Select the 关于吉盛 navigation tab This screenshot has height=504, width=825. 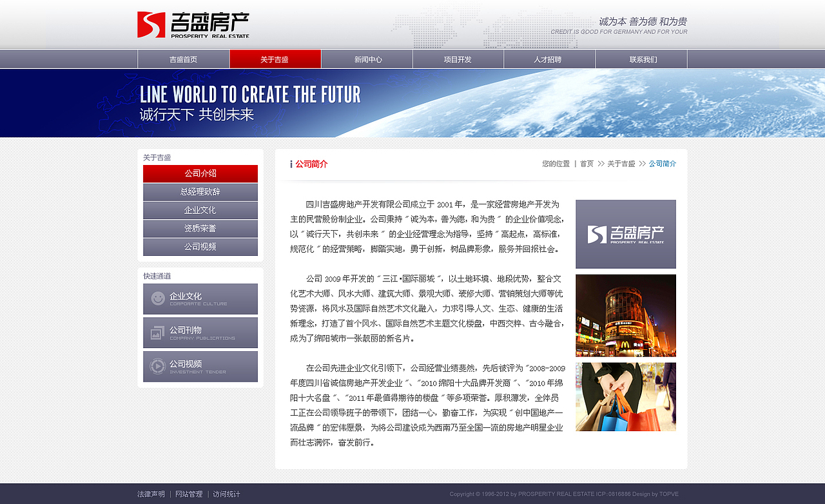click(x=275, y=59)
